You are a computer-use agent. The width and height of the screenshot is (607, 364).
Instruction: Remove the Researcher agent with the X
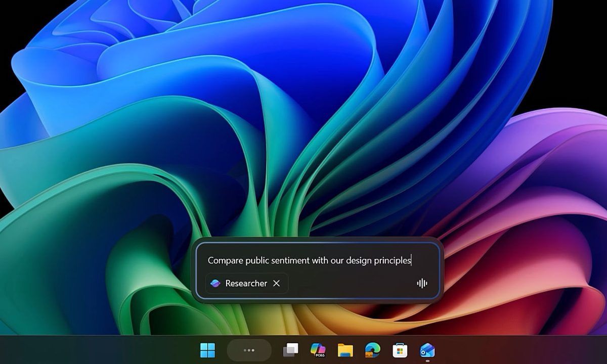[x=276, y=284]
